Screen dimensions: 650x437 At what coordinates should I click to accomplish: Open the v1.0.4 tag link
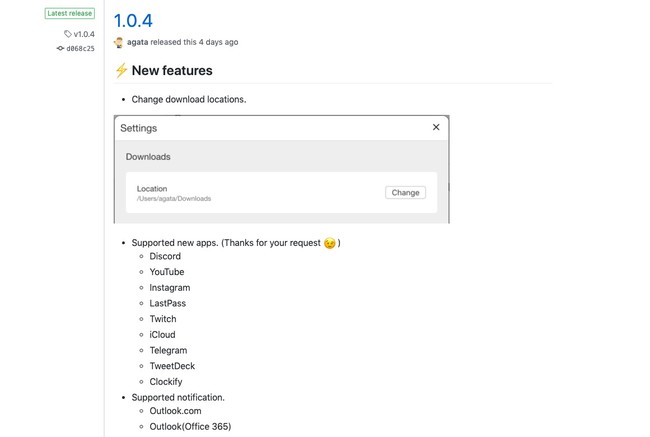(x=84, y=34)
